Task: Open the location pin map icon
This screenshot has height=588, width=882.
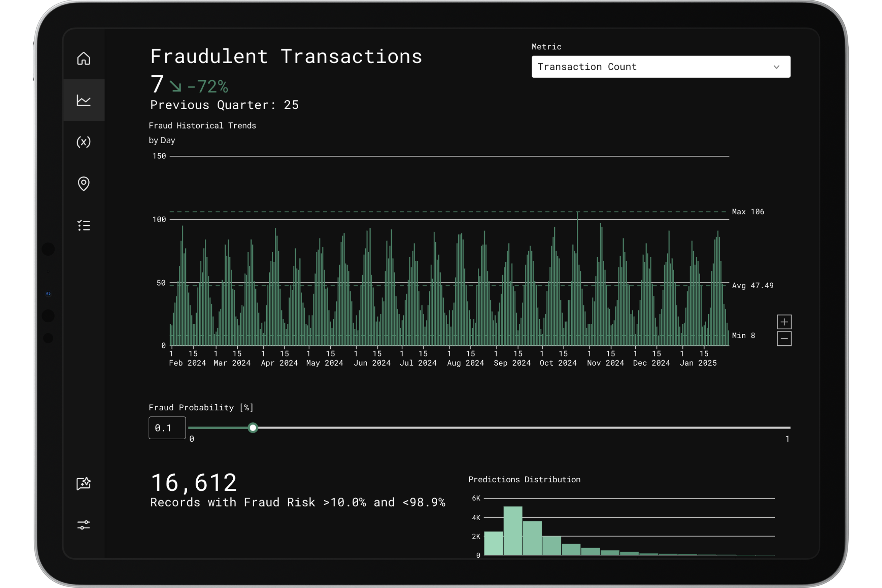Action: (83, 184)
